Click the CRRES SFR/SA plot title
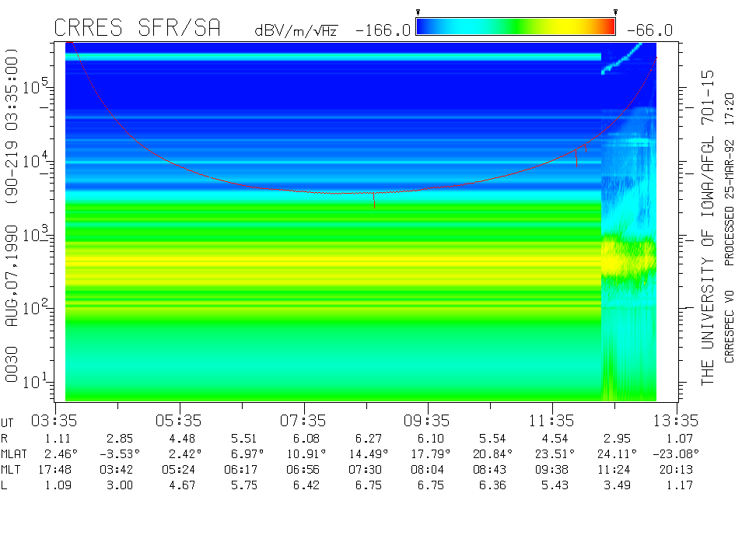This screenshot has height=560, width=735. click(137, 29)
